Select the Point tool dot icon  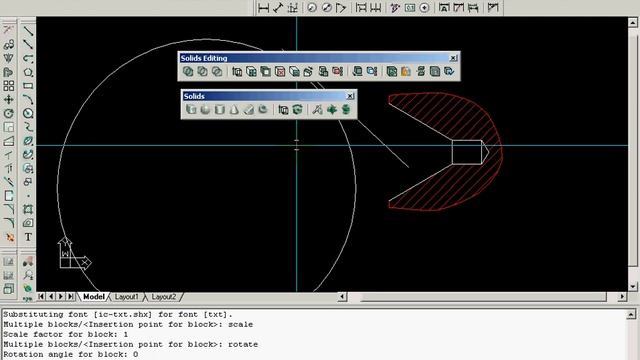28,196
